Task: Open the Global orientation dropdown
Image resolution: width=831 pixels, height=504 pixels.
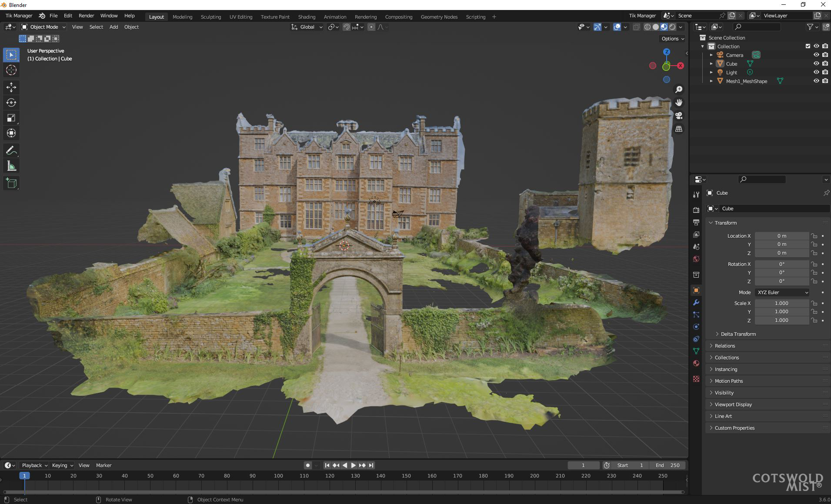Action: tap(307, 27)
